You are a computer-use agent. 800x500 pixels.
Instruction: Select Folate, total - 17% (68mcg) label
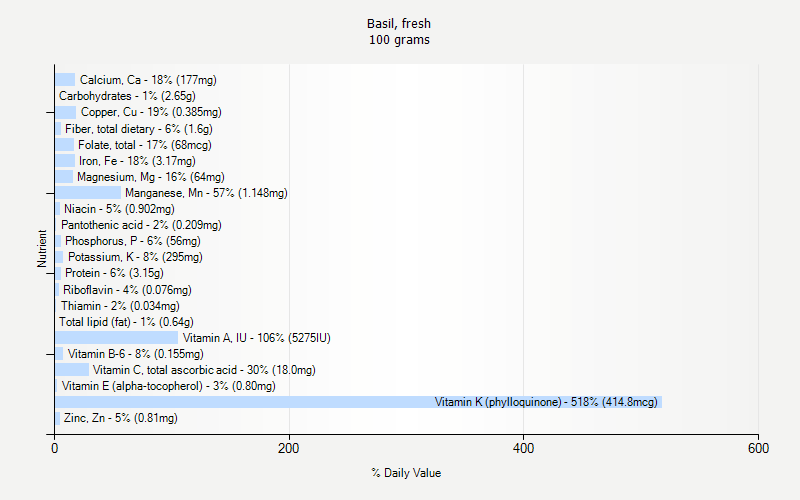(144, 145)
